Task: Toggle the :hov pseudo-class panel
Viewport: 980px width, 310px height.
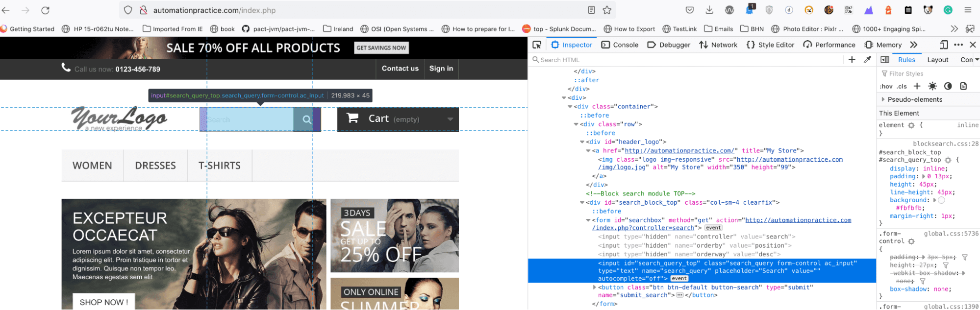Action: coord(886,87)
